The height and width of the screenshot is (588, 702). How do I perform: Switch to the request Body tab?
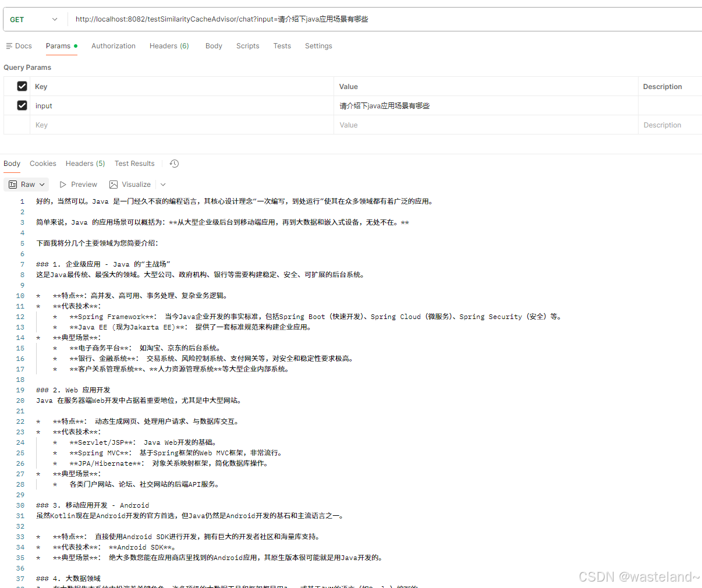point(214,46)
